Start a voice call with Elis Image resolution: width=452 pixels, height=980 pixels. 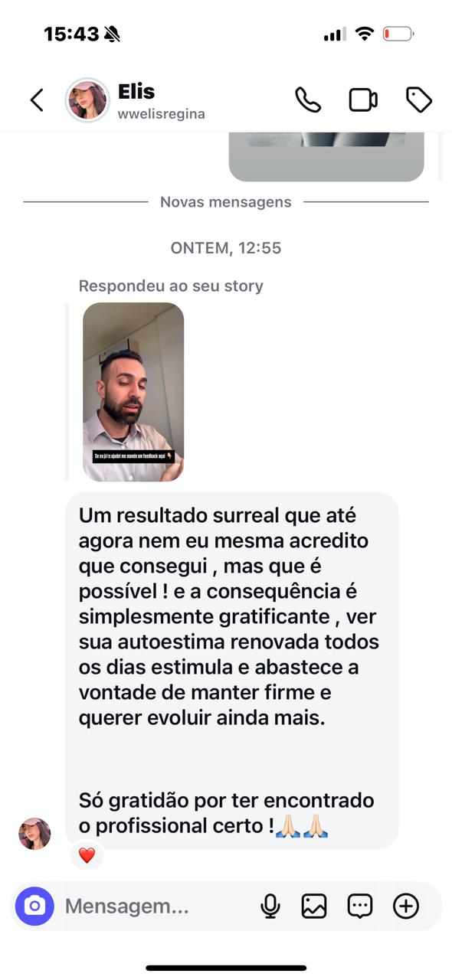pos(308,100)
